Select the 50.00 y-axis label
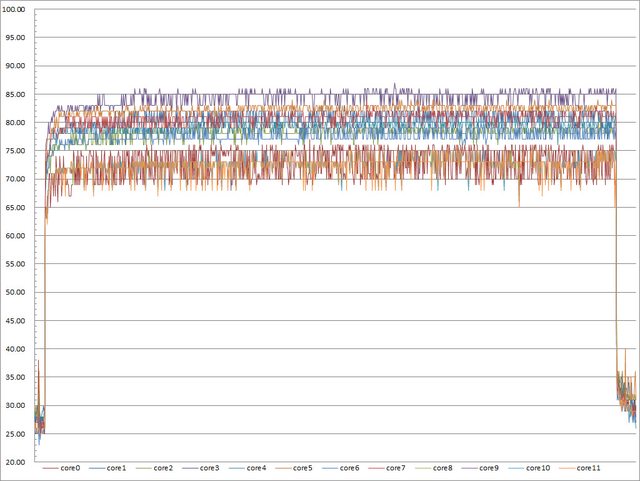 (x=16, y=292)
